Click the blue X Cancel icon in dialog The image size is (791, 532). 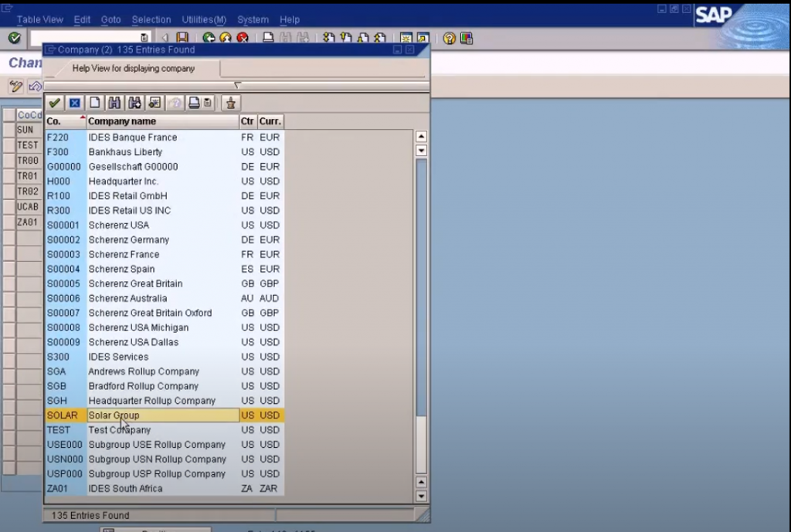coord(75,103)
